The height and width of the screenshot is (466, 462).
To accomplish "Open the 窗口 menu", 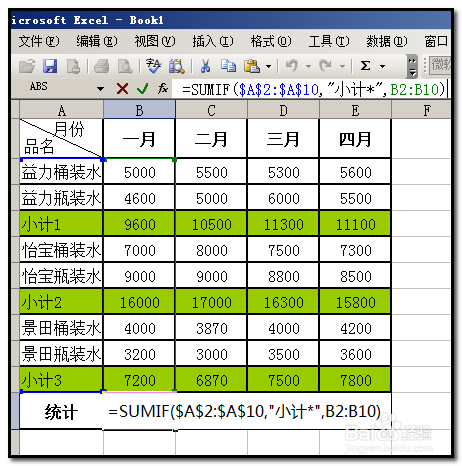I will pos(436,41).
